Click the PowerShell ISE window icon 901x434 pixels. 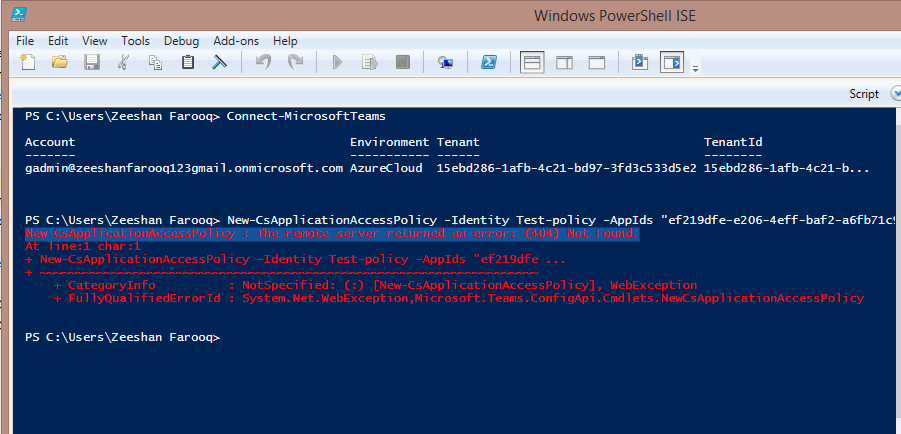pyautogui.click(x=18, y=15)
